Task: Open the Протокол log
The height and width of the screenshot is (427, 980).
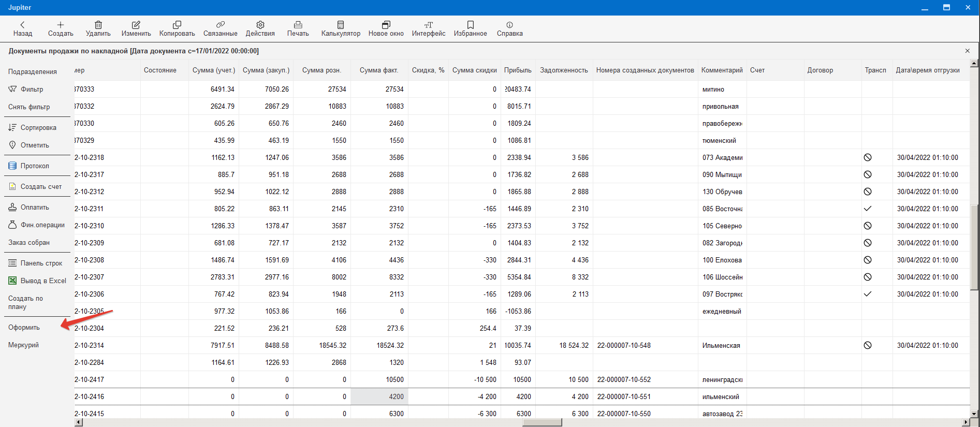Action: click(29, 166)
